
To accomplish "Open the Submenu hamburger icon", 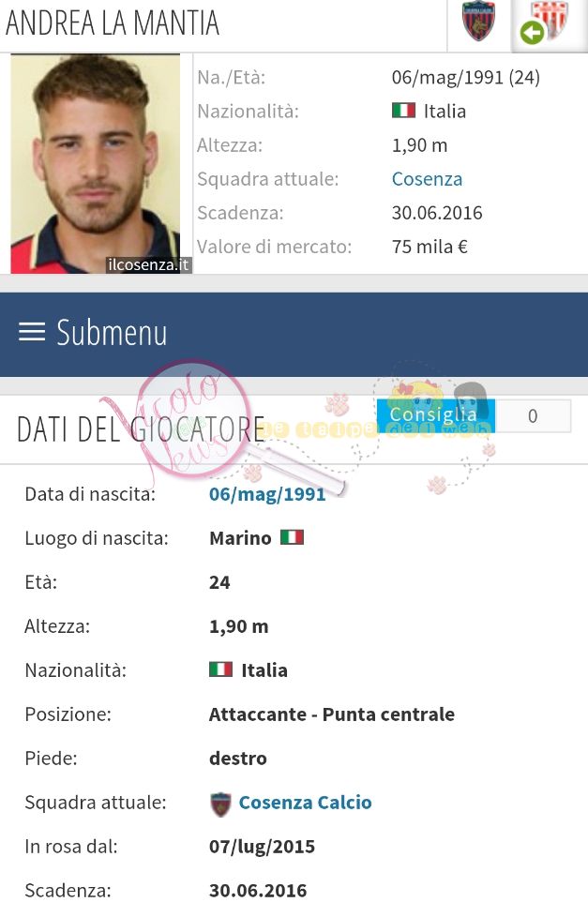I will coord(32,332).
